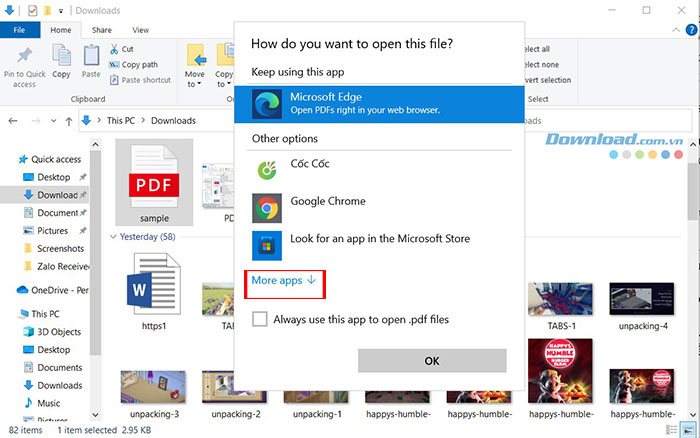
Task: Collapse the Yesterday (58) group
Action: [113, 237]
